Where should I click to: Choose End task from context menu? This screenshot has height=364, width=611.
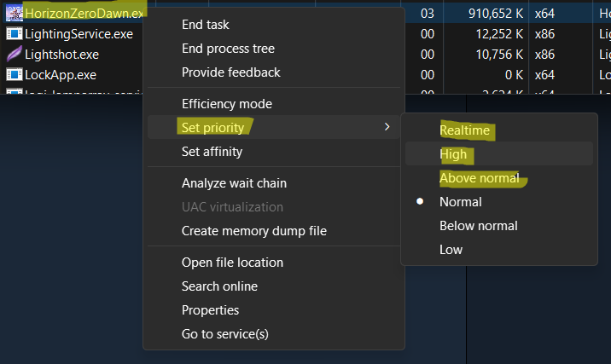pos(205,25)
